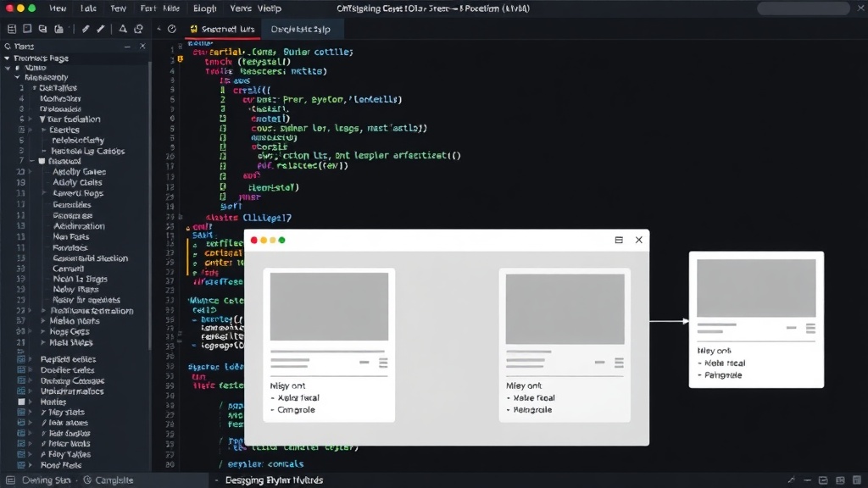Click the expand-layout icon in the preview window title bar
The height and width of the screenshot is (488, 868).
(x=619, y=240)
